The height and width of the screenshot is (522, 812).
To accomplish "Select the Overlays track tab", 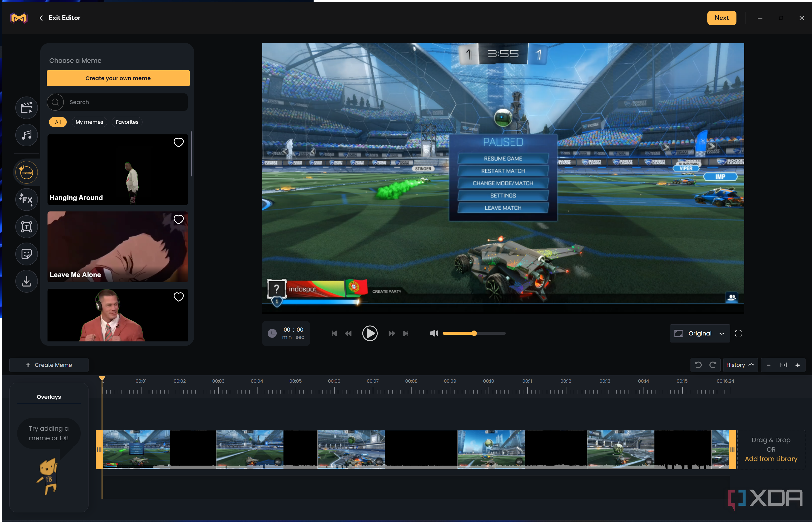I will tap(49, 397).
